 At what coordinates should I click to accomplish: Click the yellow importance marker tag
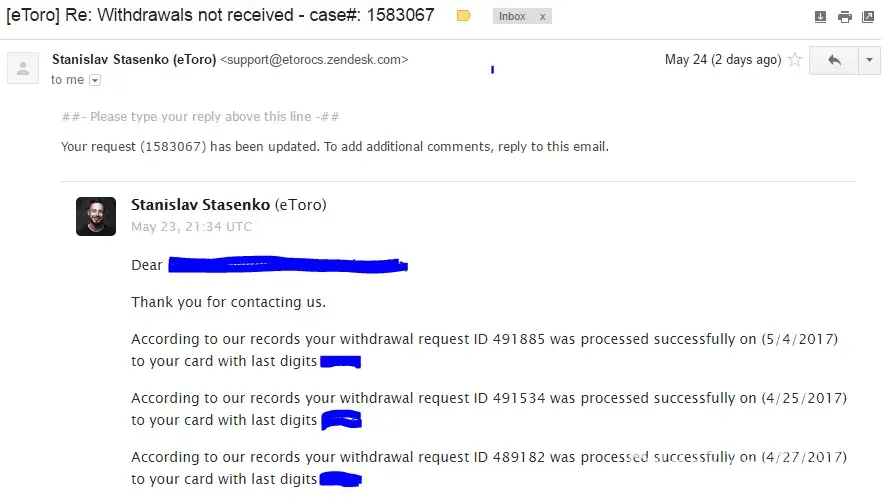(463, 16)
